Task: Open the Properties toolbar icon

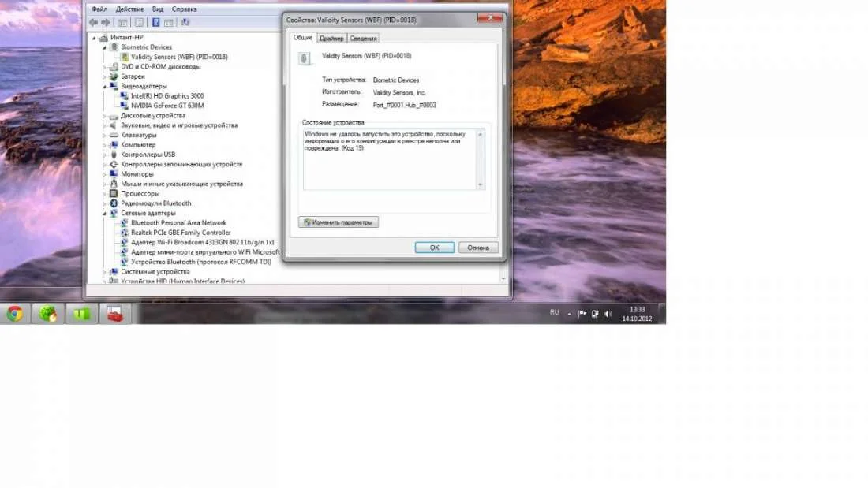Action: click(139, 23)
